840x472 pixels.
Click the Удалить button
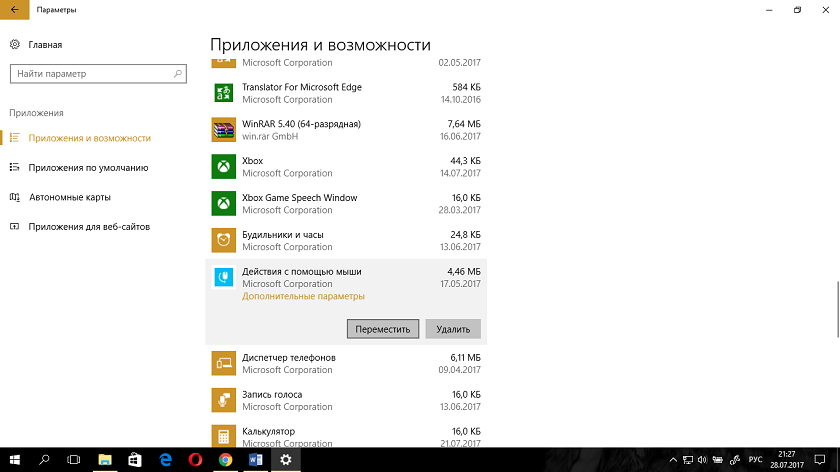pos(453,329)
